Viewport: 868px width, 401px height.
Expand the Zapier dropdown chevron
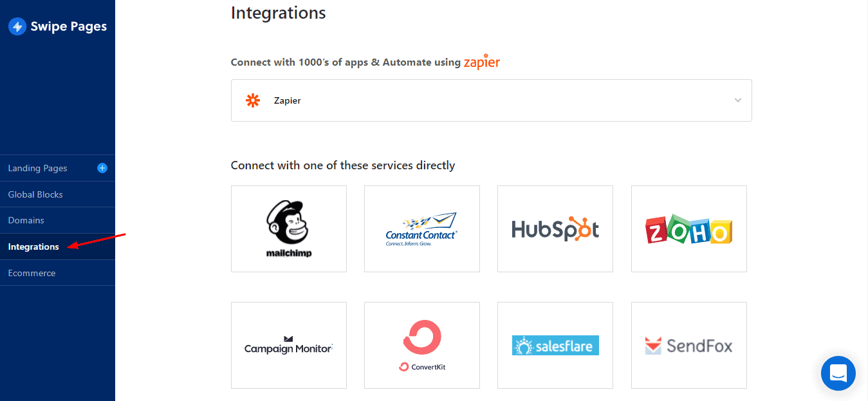point(738,100)
